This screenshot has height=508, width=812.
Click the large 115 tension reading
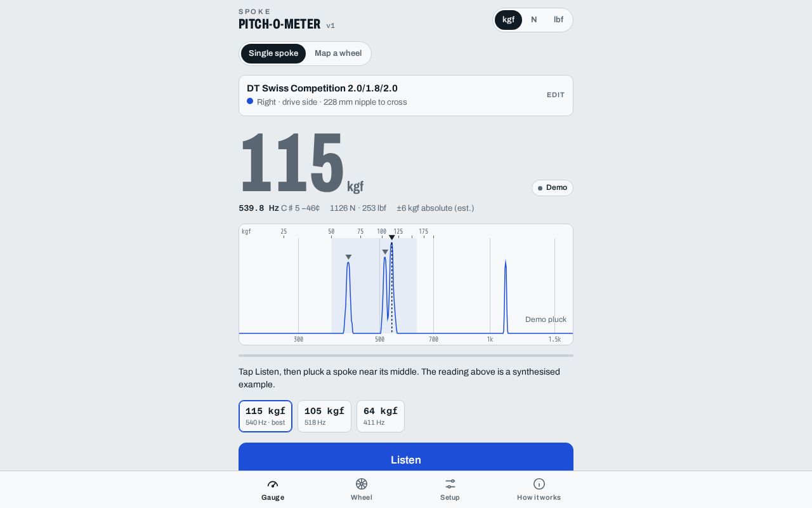291,163
